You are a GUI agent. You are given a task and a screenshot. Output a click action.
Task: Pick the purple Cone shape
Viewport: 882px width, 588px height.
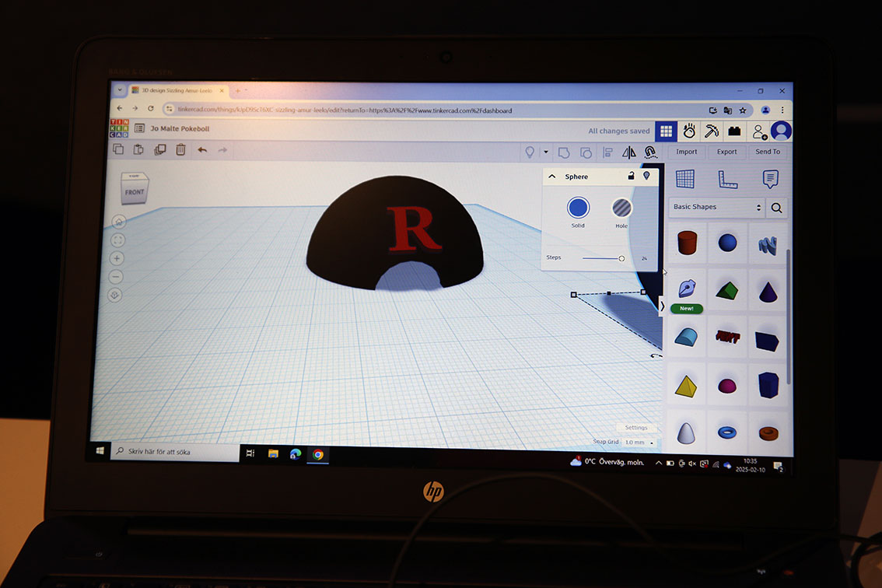pyautogui.click(x=768, y=292)
